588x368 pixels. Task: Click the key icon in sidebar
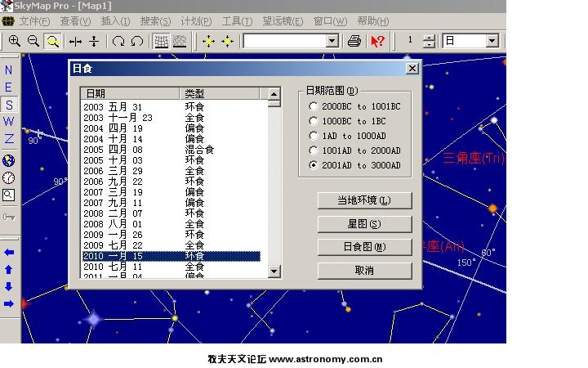click(x=8, y=217)
